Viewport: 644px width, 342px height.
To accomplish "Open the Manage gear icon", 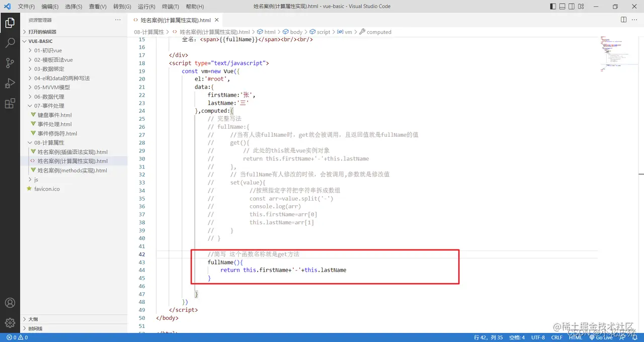I will (10, 322).
